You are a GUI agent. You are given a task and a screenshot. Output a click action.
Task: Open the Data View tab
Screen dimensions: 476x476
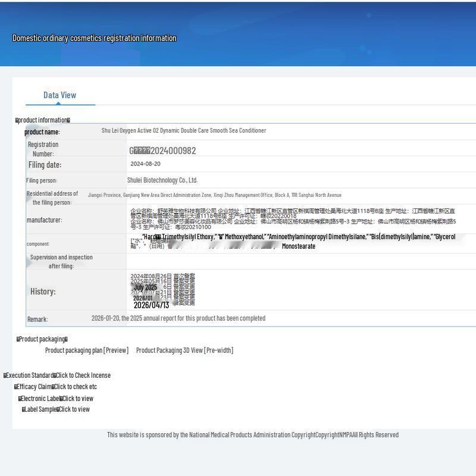coord(60,95)
